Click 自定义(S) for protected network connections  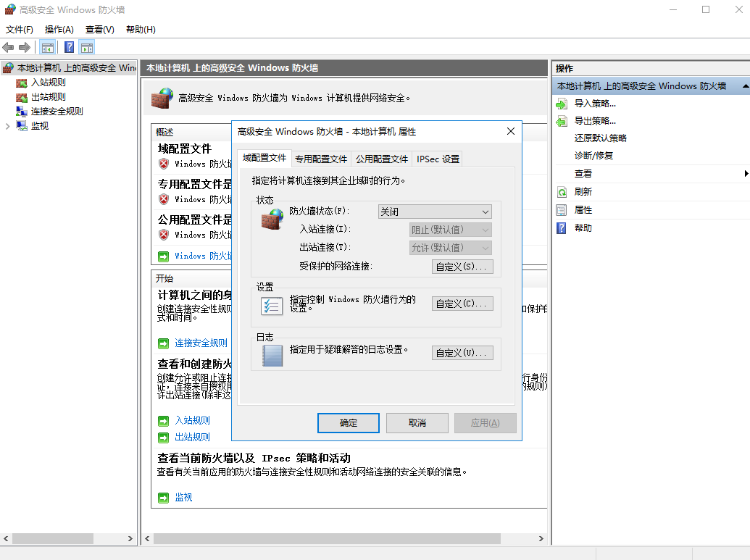coord(462,267)
